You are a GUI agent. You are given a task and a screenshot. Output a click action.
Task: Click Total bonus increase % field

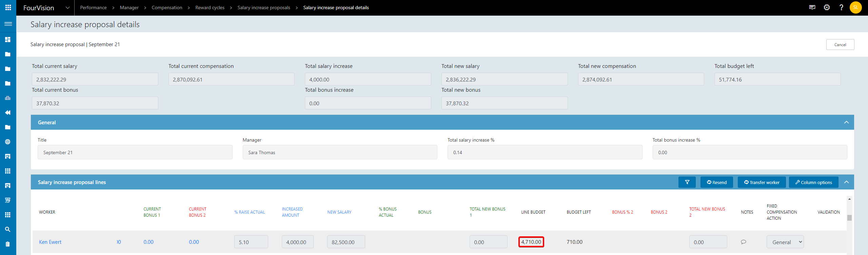coord(750,152)
